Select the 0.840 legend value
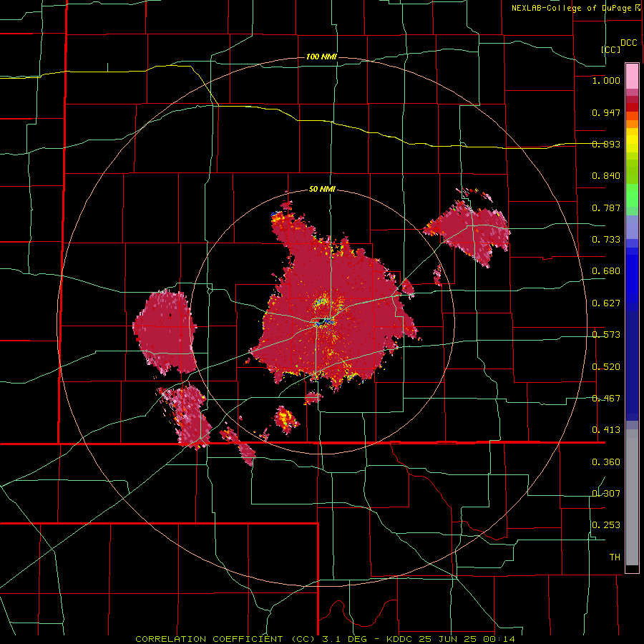Screen dimensions: 644x644 click(606, 176)
